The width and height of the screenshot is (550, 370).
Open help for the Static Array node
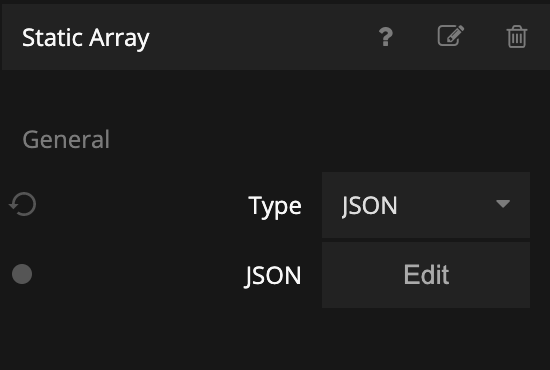385,37
